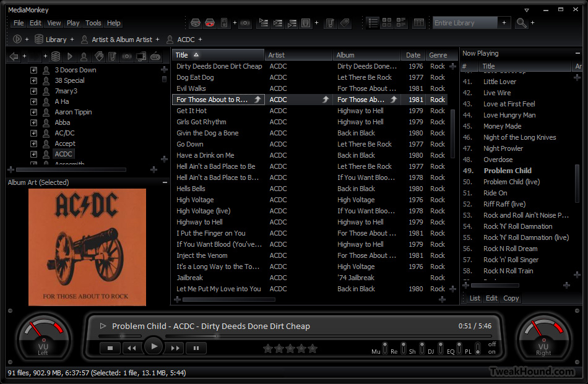Viewport: 588px width, 384px height.
Task: Click the portable device sync icon
Action: [224, 23]
